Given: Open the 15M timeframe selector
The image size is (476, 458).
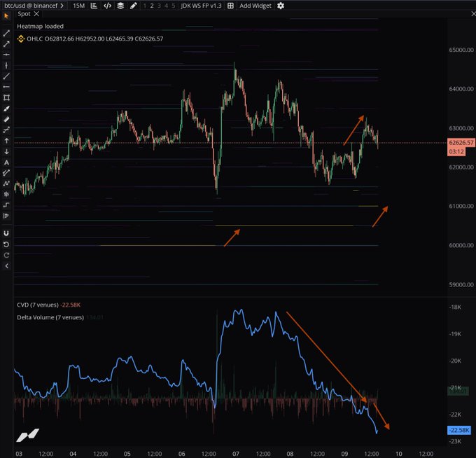Looking at the screenshot, I should click(x=78, y=6).
